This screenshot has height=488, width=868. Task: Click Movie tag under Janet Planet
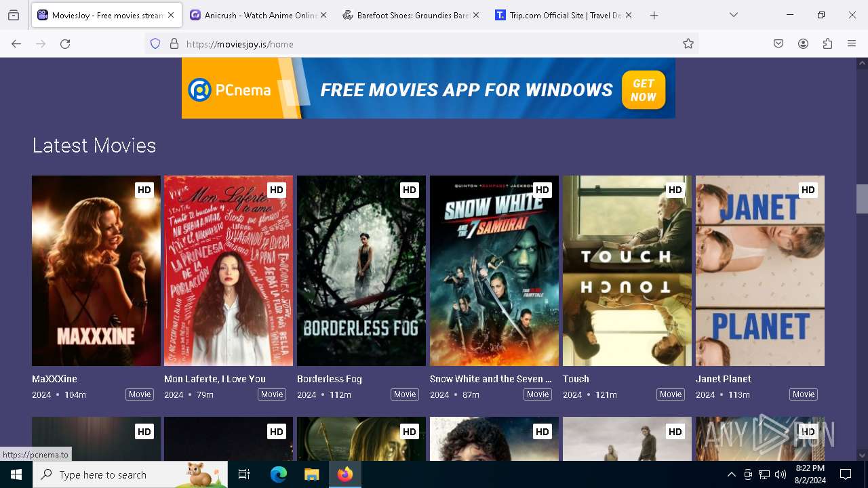pyautogui.click(x=804, y=394)
